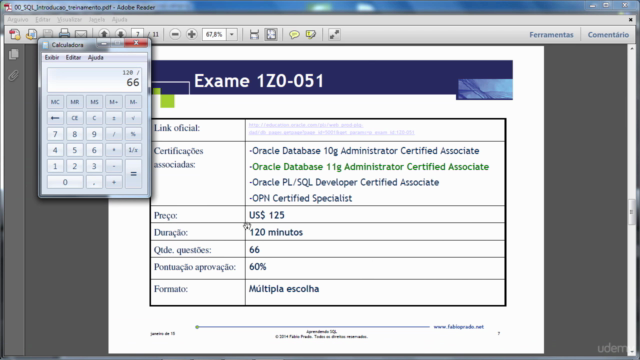
Task: Click the green "Oracle Database 11g Administrator" line
Action: [x=369, y=167]
